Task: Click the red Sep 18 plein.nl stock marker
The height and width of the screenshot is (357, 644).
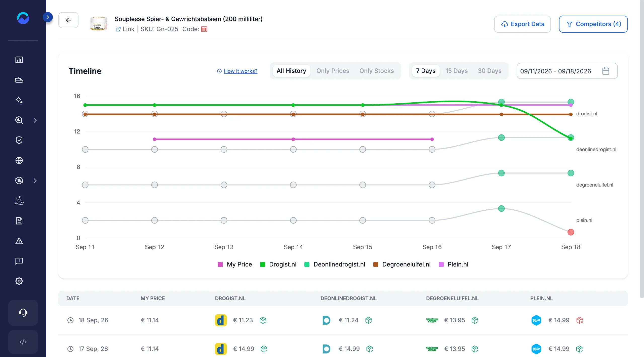Action: tap(571, 232)
